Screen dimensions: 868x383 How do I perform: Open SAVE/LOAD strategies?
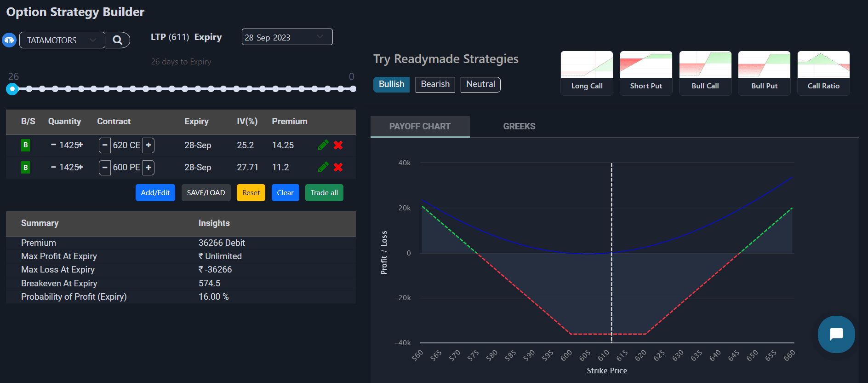pyautogui.click(x=206, y=193)
